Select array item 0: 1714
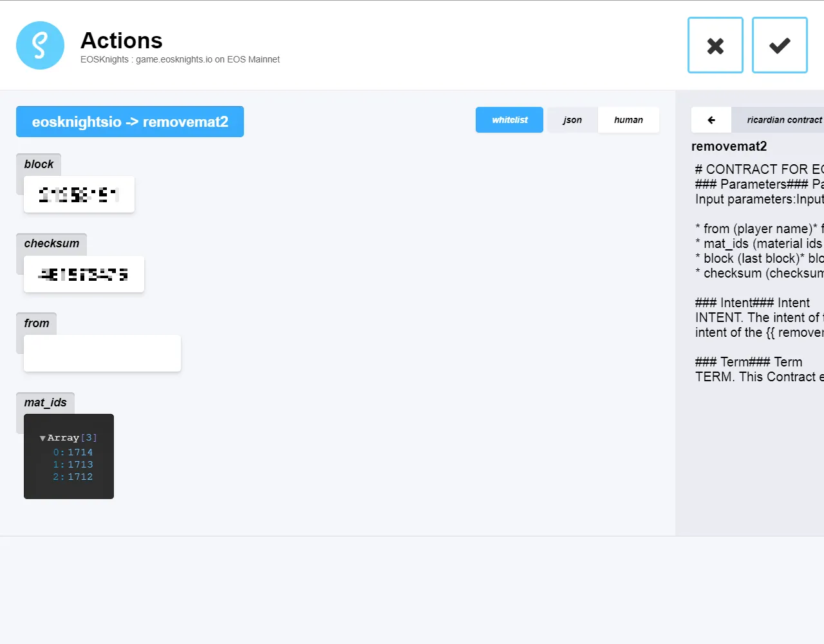The image size is (824, 644). [73, 453]
